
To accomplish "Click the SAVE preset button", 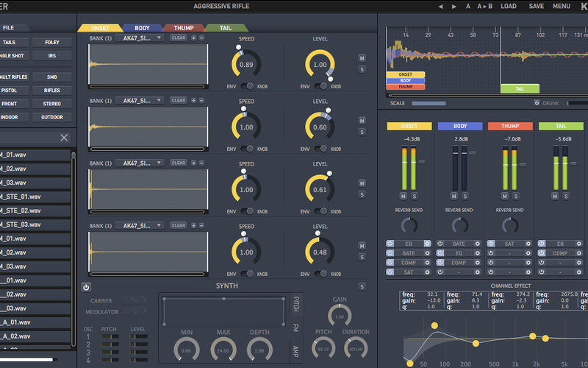I will tap(537, 7).
